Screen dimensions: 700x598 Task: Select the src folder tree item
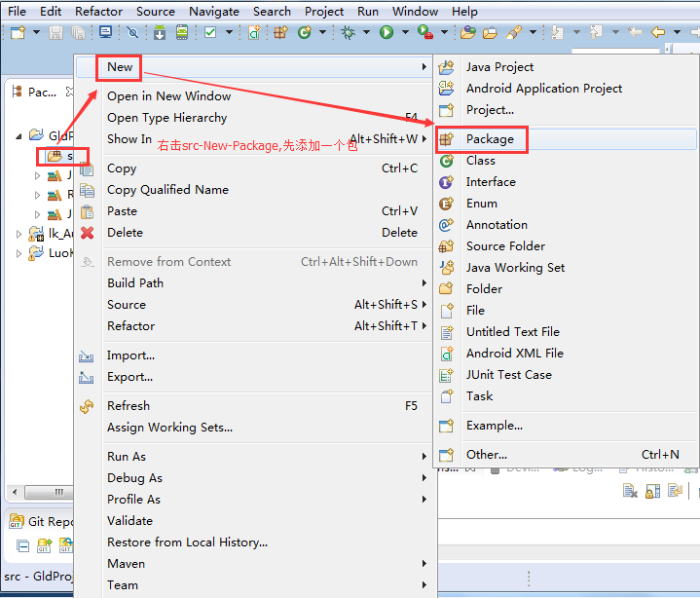pyautogui.click(x=60, y=156)
